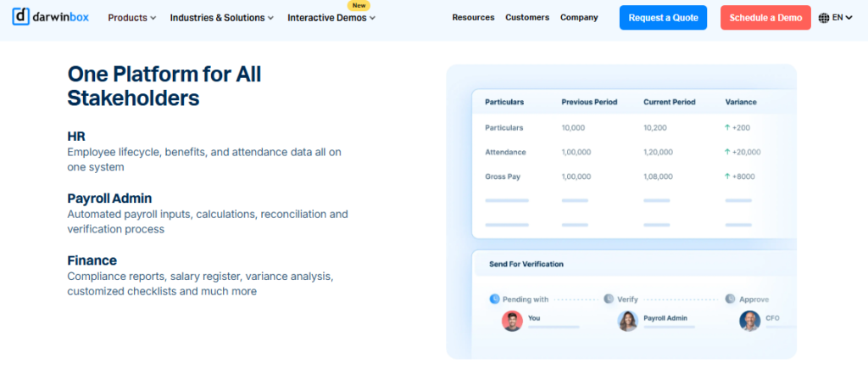Click the New badge above Interactive Demos
Screen dimensions: 868x375
coord(359,6)
